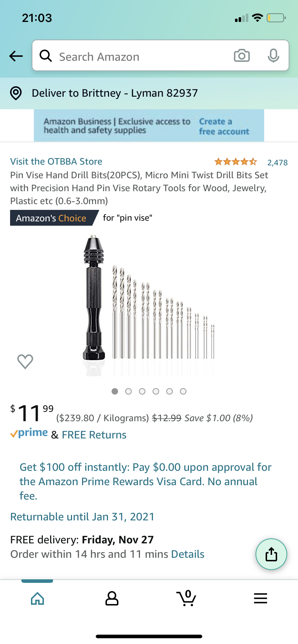Tap the share icon button
Screen dimensions: 298x644
271,554
